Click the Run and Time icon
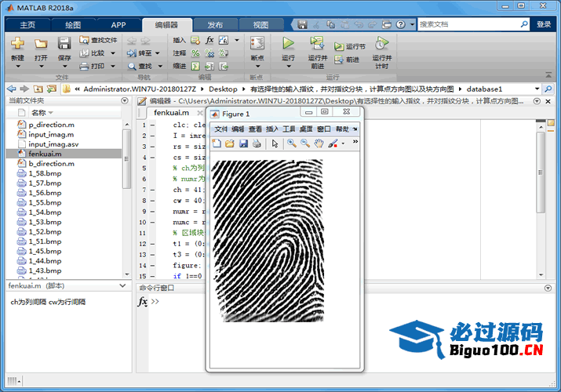This screenshot has width=561, height=392. click(x=381, y=44)
